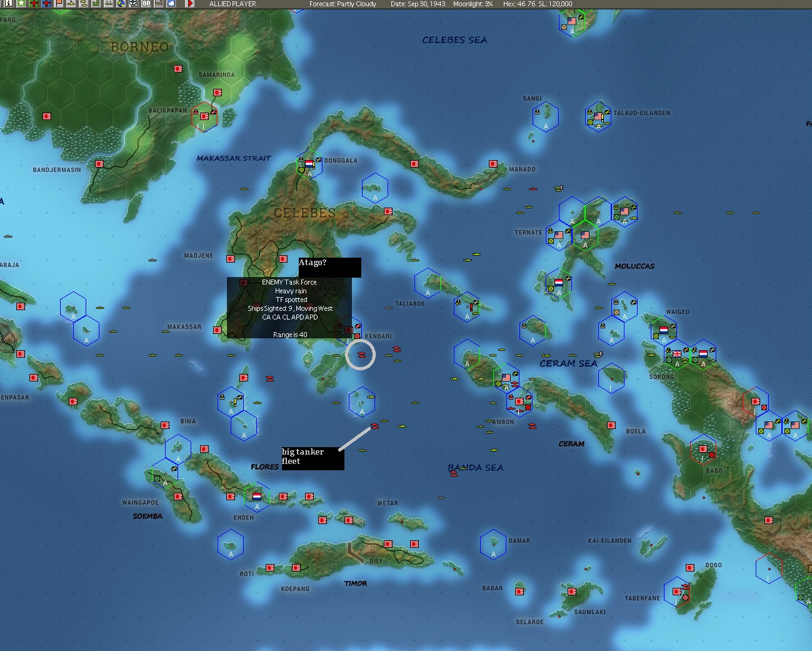Select the big tanker fleet enemy marker
Screen dimensions: 812x651
point(374,426)
